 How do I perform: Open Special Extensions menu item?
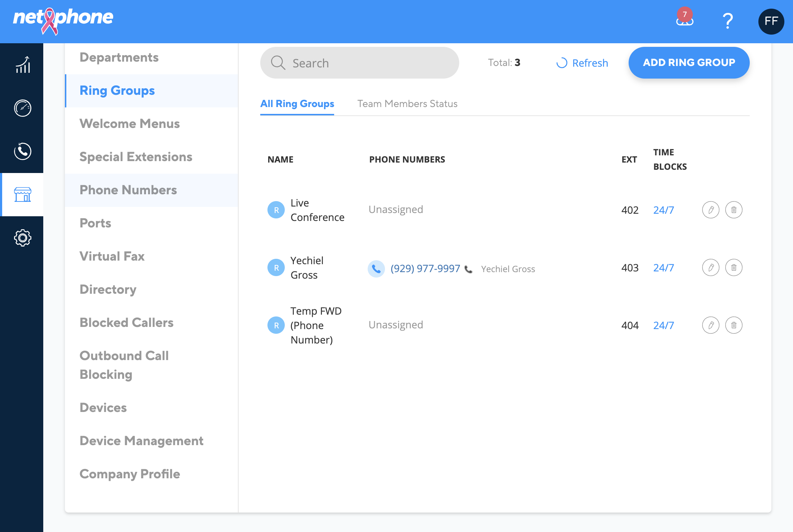pyautogui.click(x=151, y=157)
